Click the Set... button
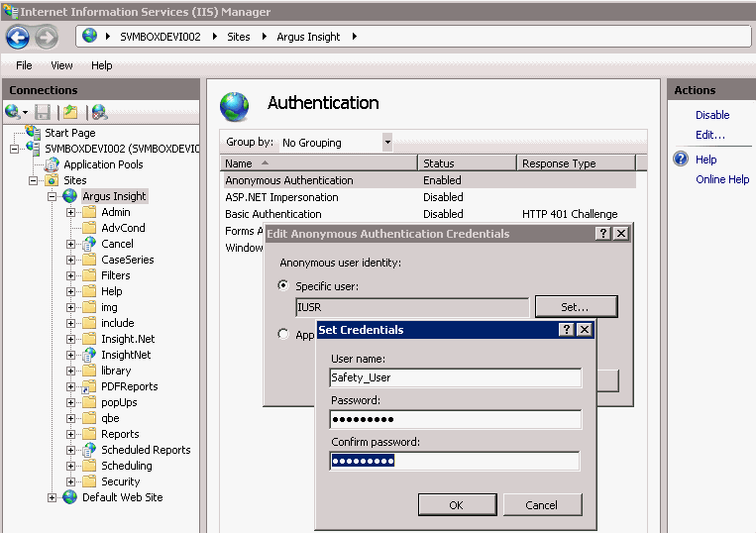756x533 pixels. coord(576,306)
